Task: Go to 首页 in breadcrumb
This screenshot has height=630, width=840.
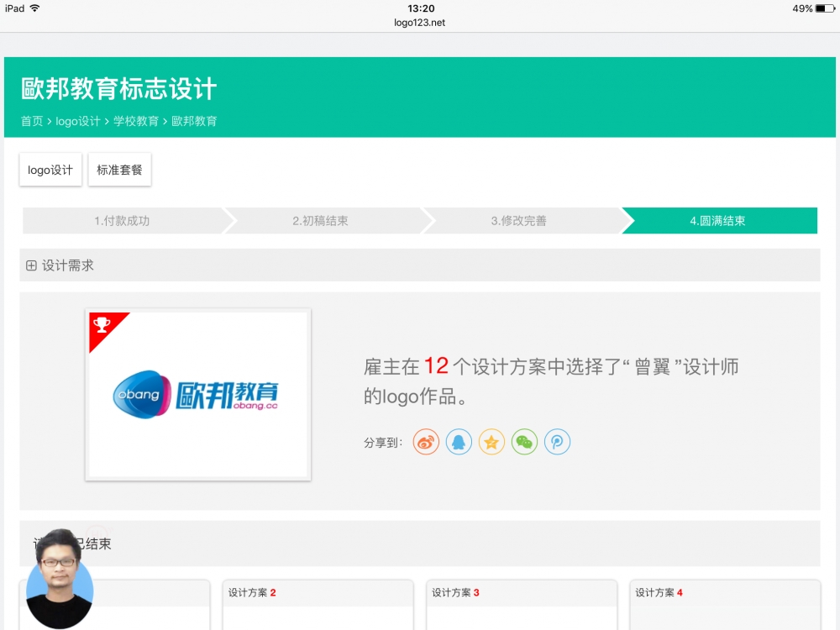Action: [x=32, y=121]
